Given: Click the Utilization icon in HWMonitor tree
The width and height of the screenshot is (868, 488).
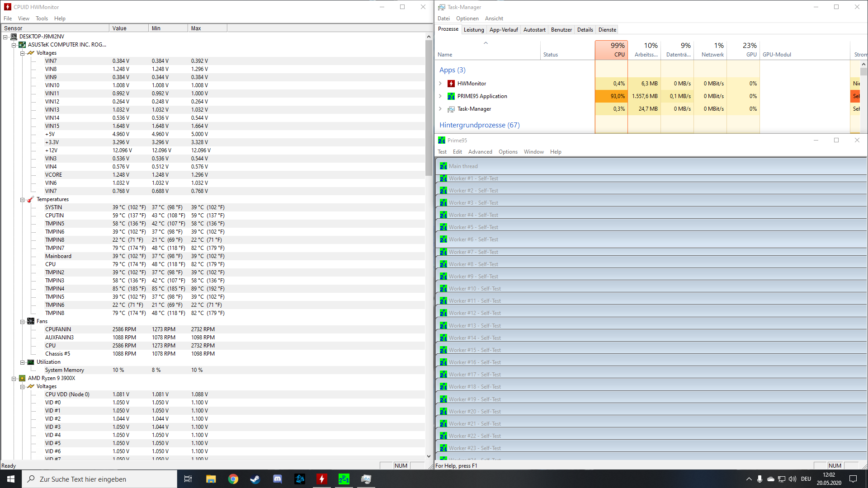Looking at the screenshot, I should [x=30, y=362].
